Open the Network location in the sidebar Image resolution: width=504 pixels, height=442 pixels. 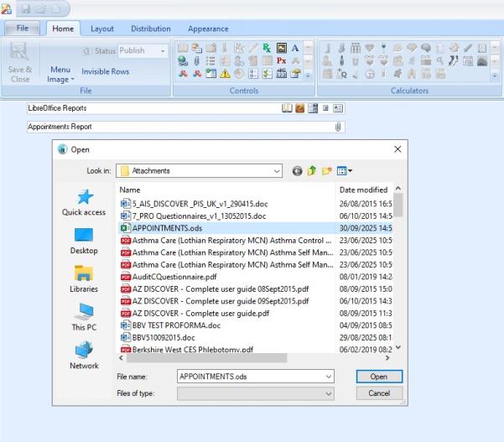click(84, 356)
